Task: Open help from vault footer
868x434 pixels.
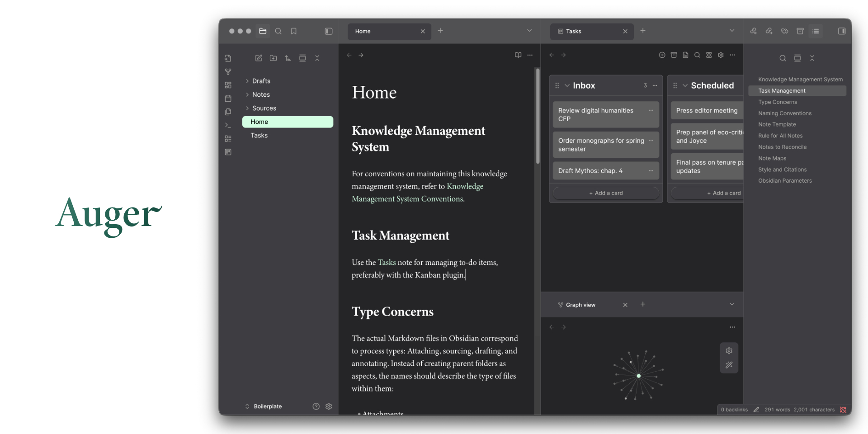Action: tap(316, 406)
